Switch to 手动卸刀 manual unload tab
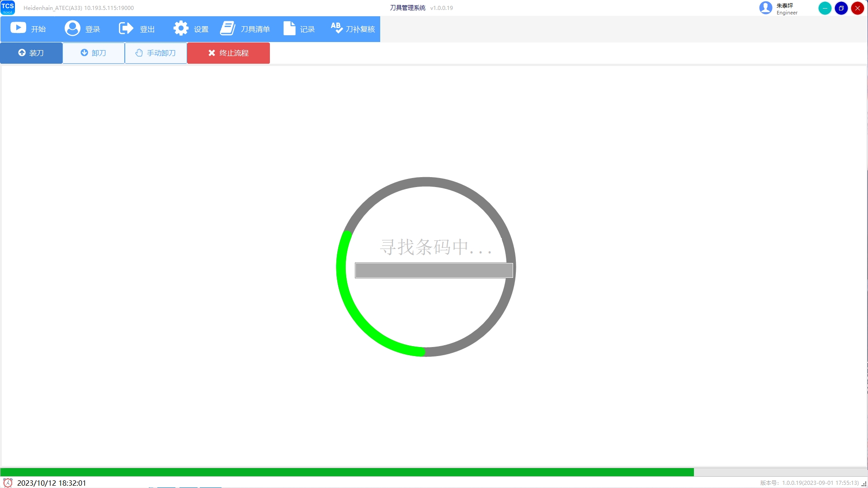This screenshot has width=868, height=488. [x=156, y=53]
